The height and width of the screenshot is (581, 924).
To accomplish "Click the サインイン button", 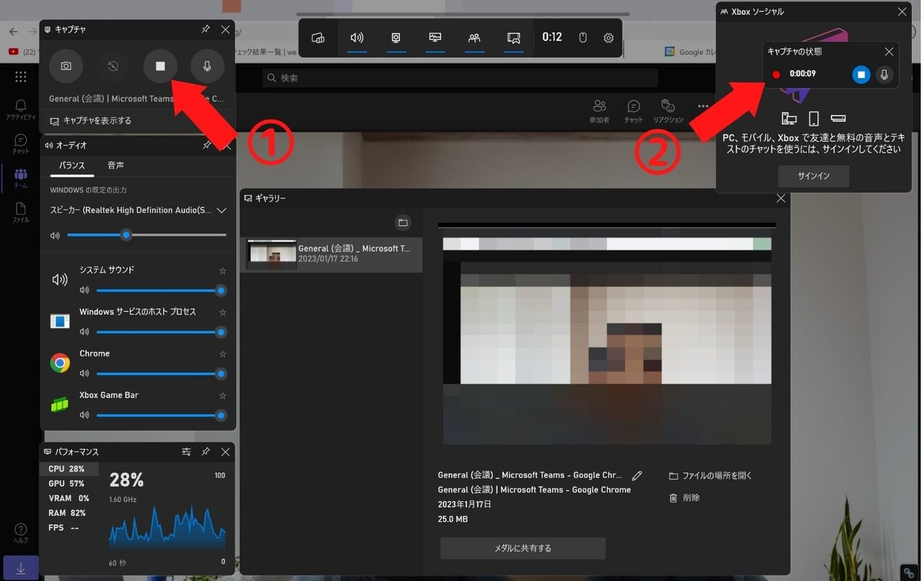I will pos(814,176).
